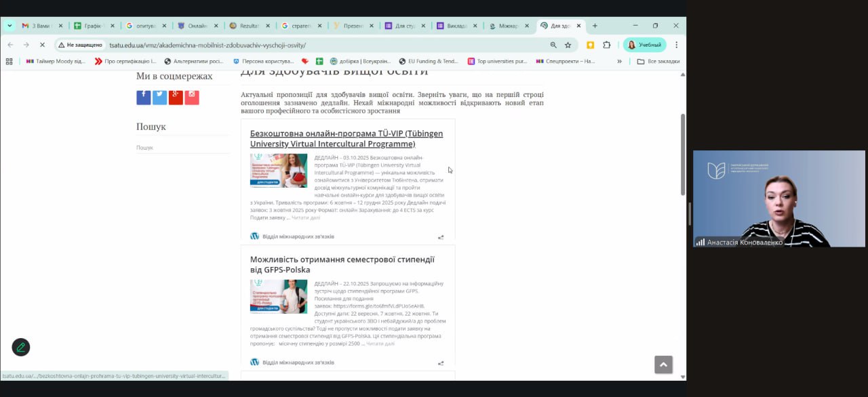Open the Twitter social icon
Viewport: 868px width, 397px height.
tap(160, 97)
